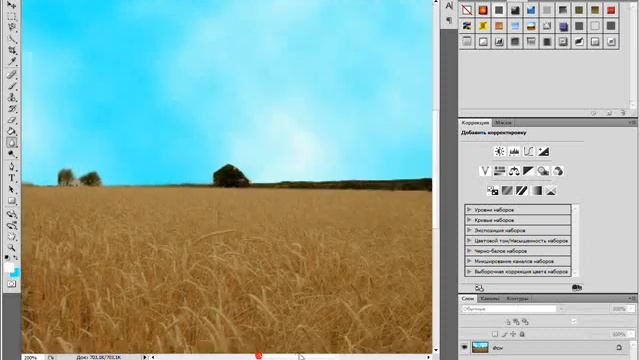
Task: Hide the Фон layer with the eye icon
Action: tap(464, 348)
